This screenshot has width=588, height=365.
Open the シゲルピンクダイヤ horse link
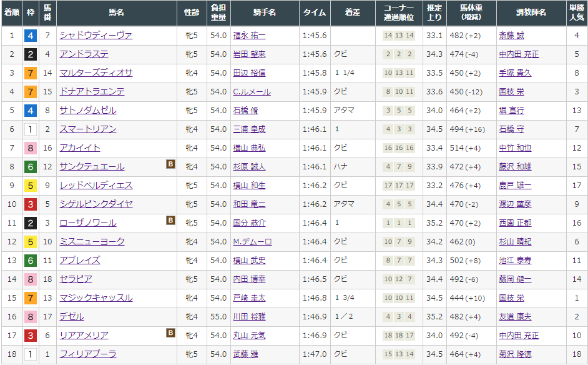tap(96, 204)
